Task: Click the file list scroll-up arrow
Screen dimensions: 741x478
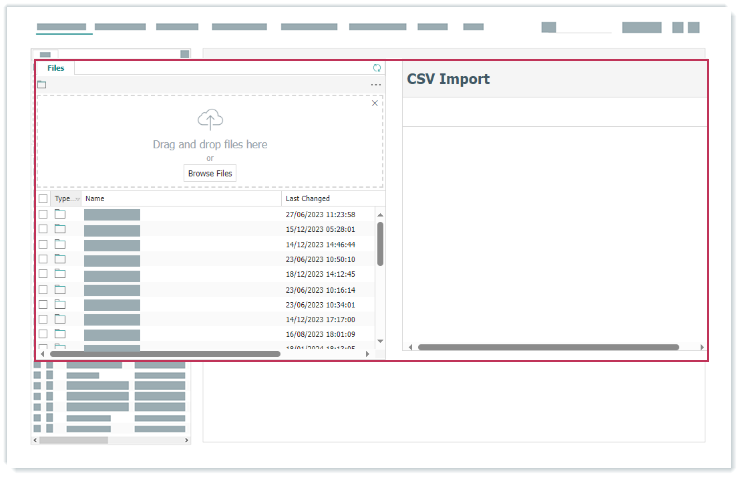Action: click(380, 215)
